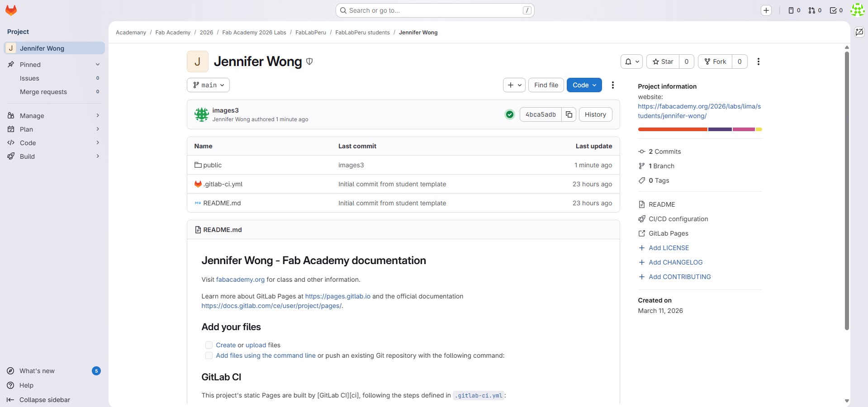Open the notification bell dropdown
Viewport: 868px width, 407px height.
tap(631, 62)
